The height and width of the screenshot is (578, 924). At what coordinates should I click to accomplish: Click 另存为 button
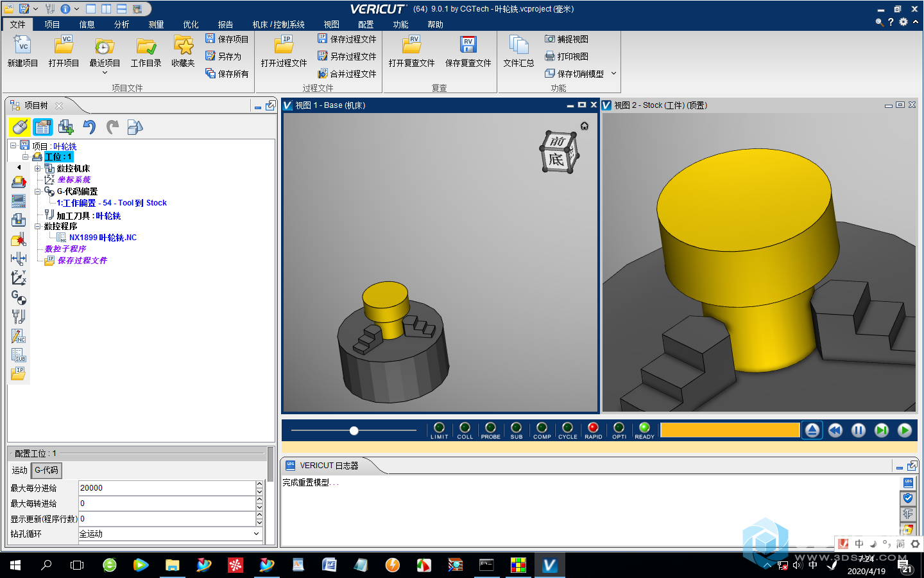[x=223, y=57]
